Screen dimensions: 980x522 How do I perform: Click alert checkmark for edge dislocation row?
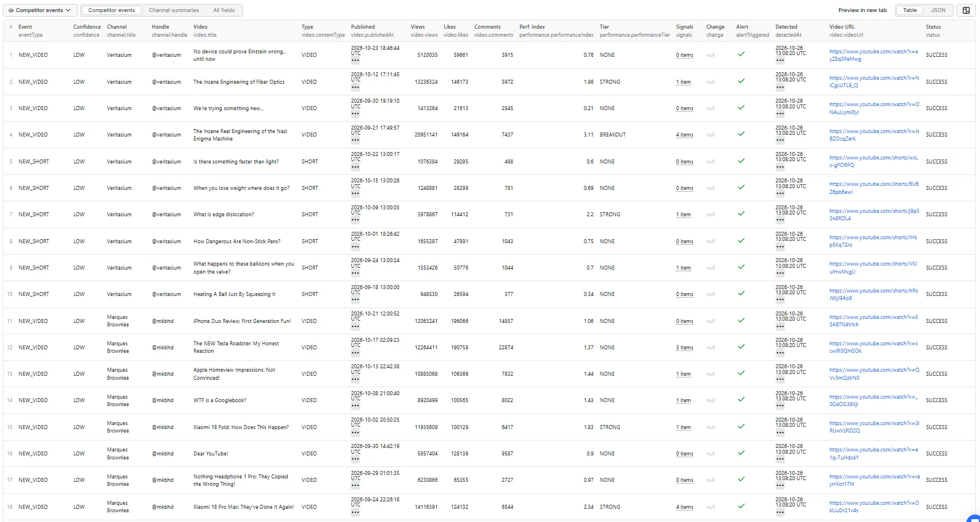pyautogui.click(x=741, y=213)
